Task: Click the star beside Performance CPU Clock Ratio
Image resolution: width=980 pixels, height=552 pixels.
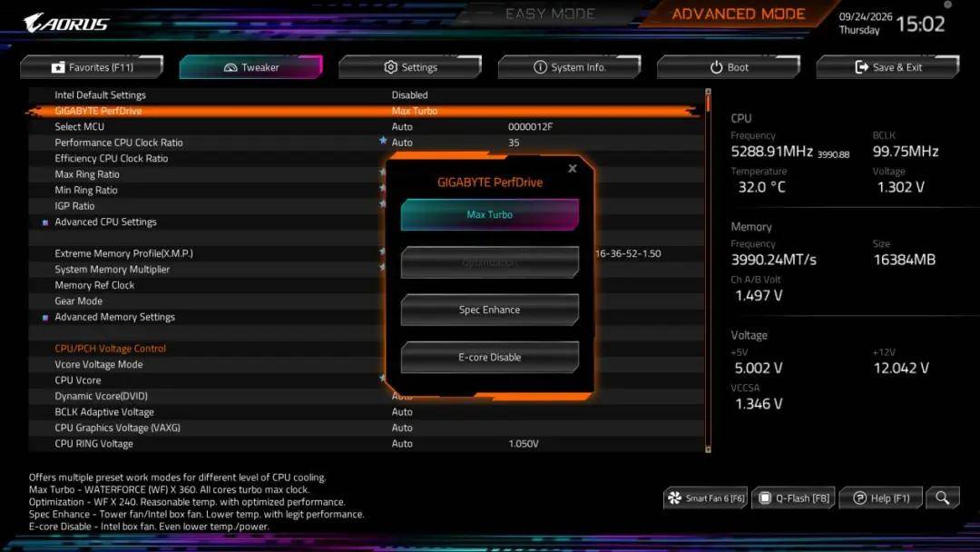Action: (383, 142)
